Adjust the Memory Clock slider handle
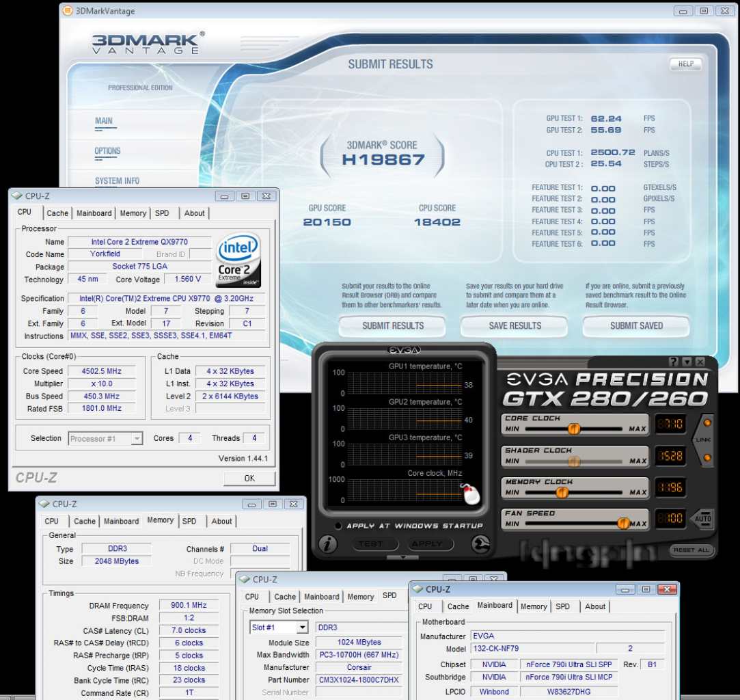740x700 pixels. [x=562, y=492]
